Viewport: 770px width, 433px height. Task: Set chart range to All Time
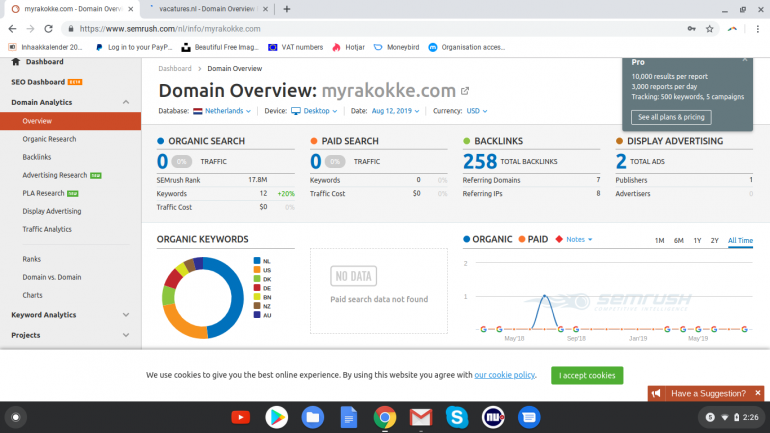coord(740,241)
